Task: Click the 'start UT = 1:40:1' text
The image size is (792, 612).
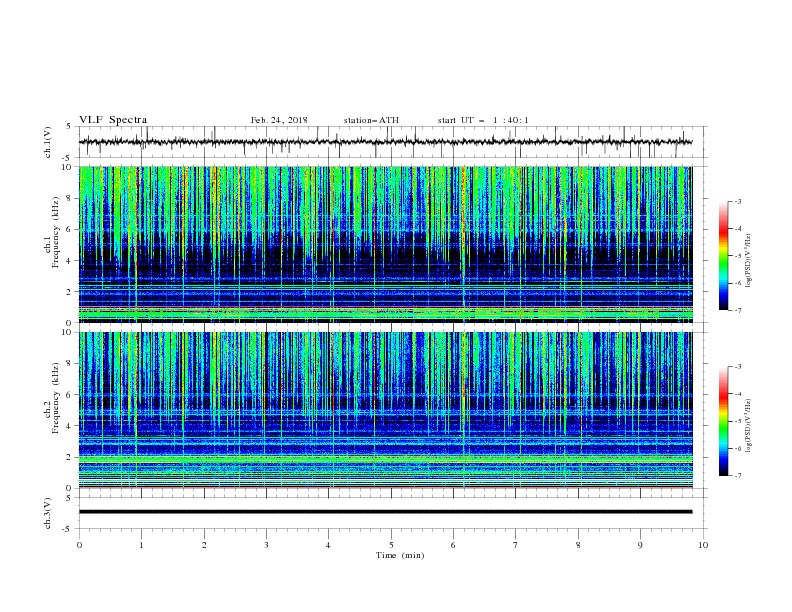Action: click(483, 120)
